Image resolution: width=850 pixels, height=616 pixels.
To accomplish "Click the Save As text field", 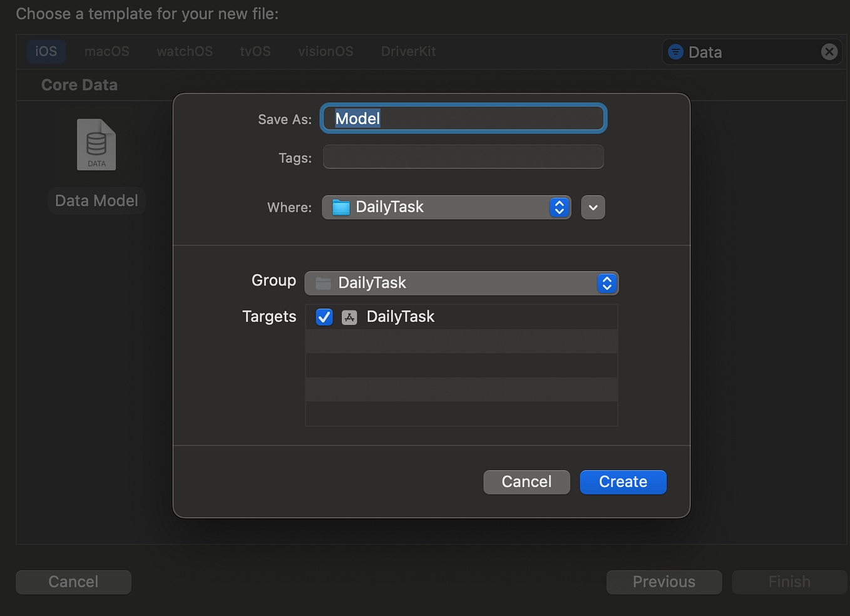I will pos(463,118).
